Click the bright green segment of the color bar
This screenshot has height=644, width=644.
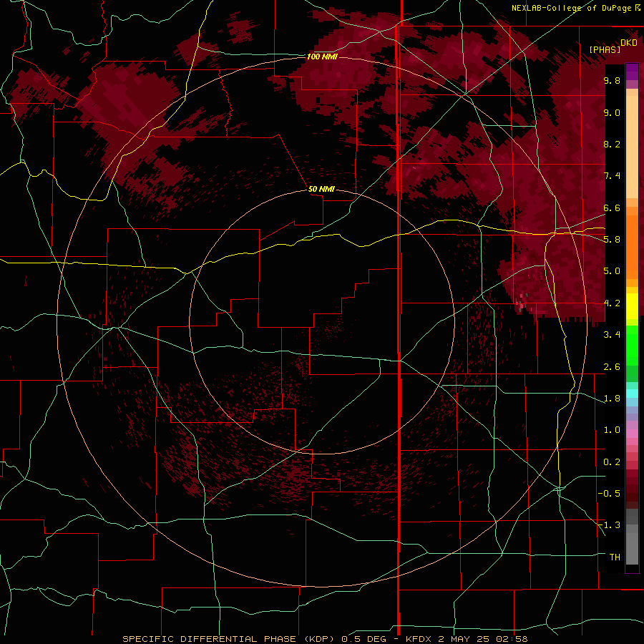(x=632, y=345)
